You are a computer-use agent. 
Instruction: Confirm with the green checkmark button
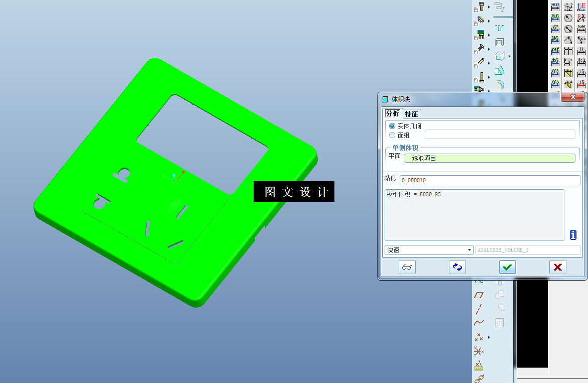tap(507, 267)
